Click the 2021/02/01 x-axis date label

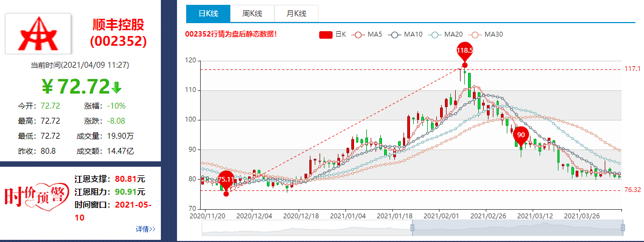coord(439,215)
